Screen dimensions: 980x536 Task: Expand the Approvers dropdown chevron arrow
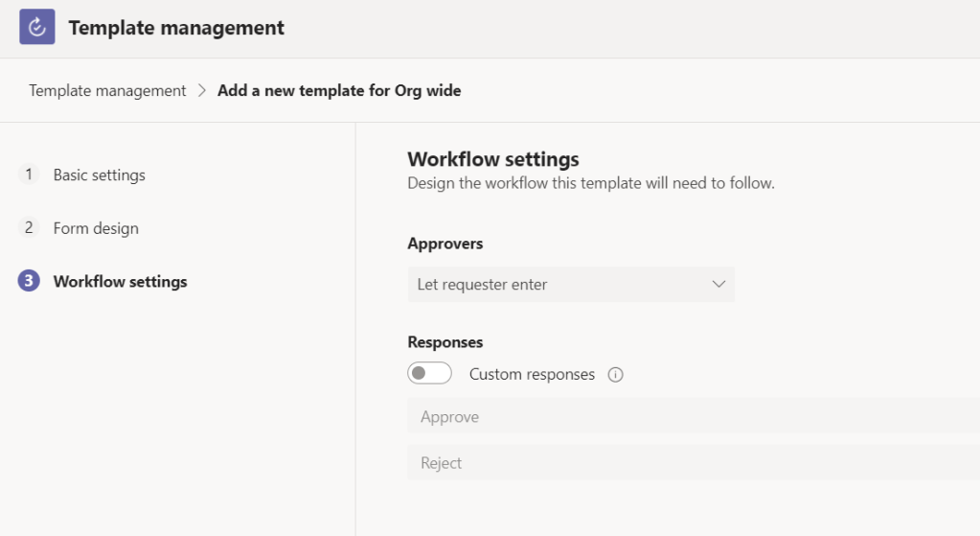click(719, 285)
